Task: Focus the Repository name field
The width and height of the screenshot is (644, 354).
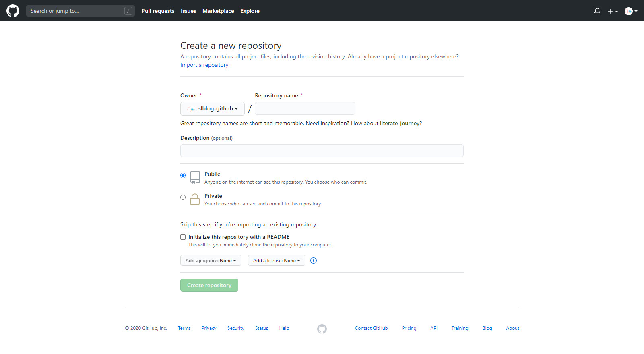Action: pyautogui.click(x=305, y=109)
